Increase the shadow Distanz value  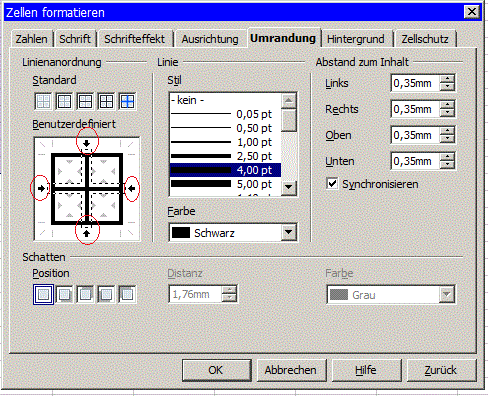pos(229,290)
